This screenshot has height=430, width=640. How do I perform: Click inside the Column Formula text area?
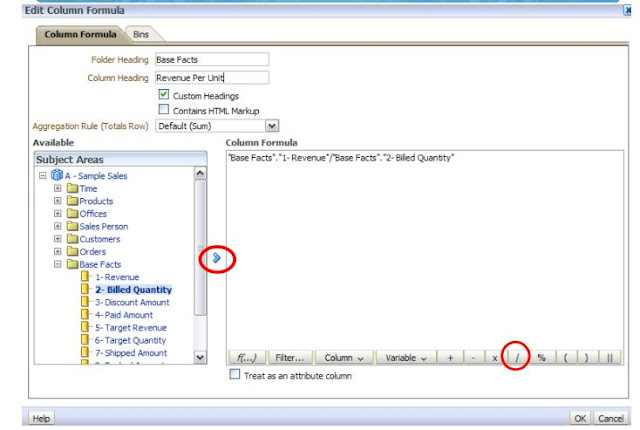(x=424, y=249)
